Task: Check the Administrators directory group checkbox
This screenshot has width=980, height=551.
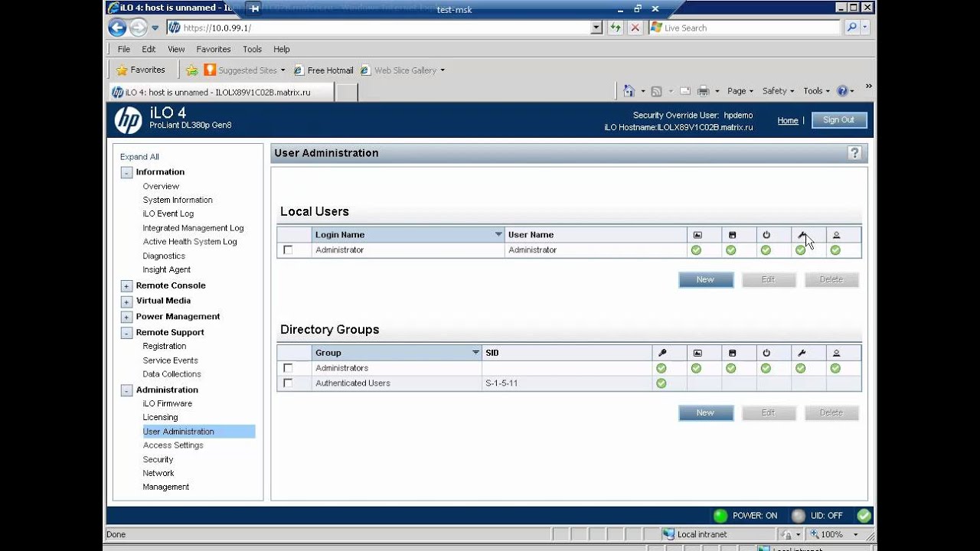Action: click(x=288, y=368)
